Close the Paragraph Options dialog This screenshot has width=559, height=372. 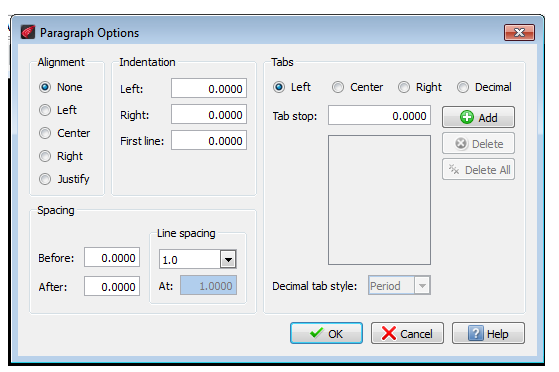[519, 32]
